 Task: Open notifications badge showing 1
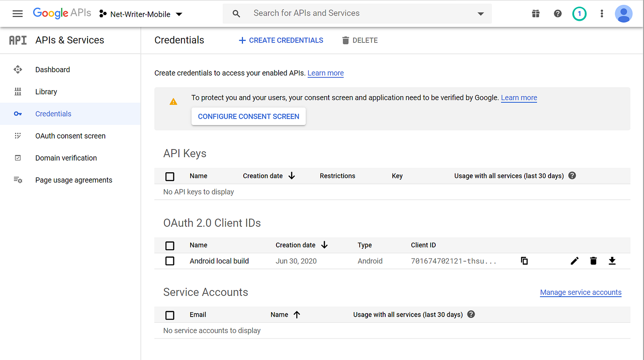[x=579, y=14]
